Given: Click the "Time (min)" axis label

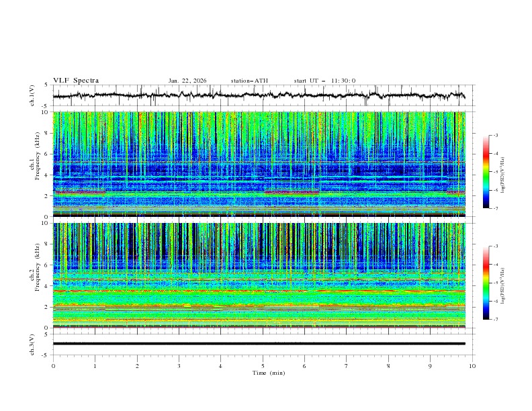Looking at the screenshot, I should tap(269, 373).
